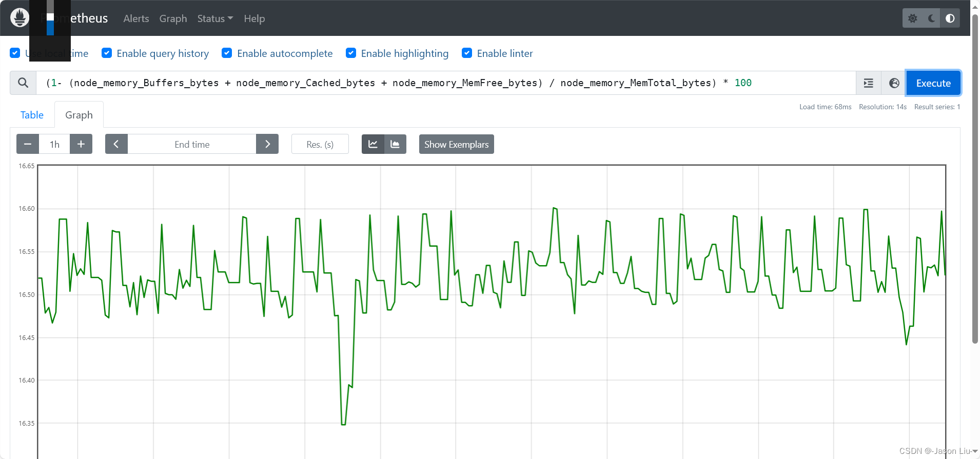Click the 1h range field
The image size is (980, 459).
(x=54, y=144)
